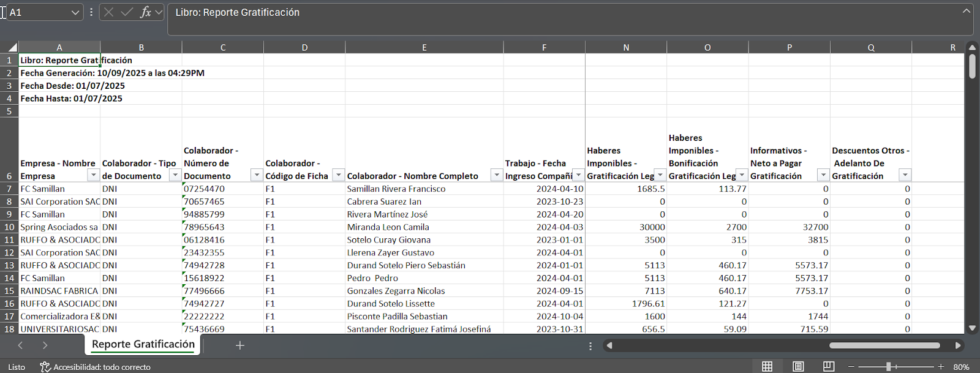980x373 pixels.
Task: Open filter dropdown for Neto a Pagar Gratificación
Action: click(x=823, y=176)
